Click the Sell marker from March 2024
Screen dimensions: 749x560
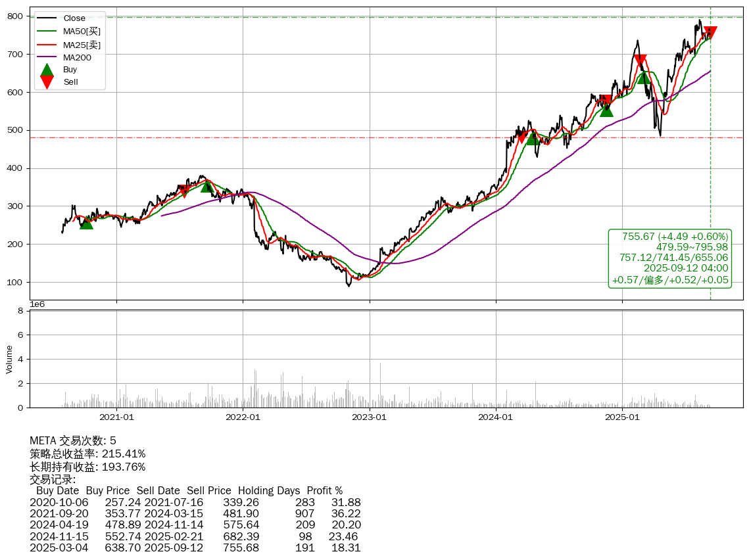point(521,137)
